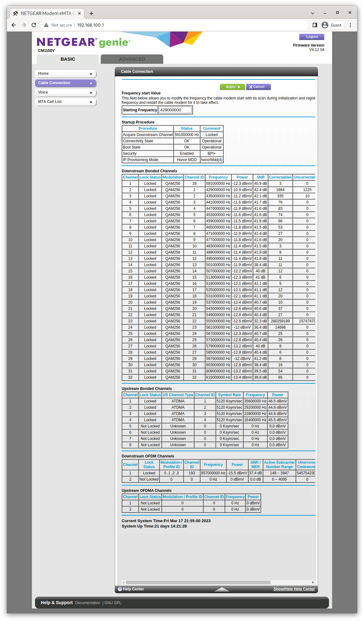Click the 148 ~ 3947 subcarrier range
This screenshot has height=621, width=364.
(279, 473)
